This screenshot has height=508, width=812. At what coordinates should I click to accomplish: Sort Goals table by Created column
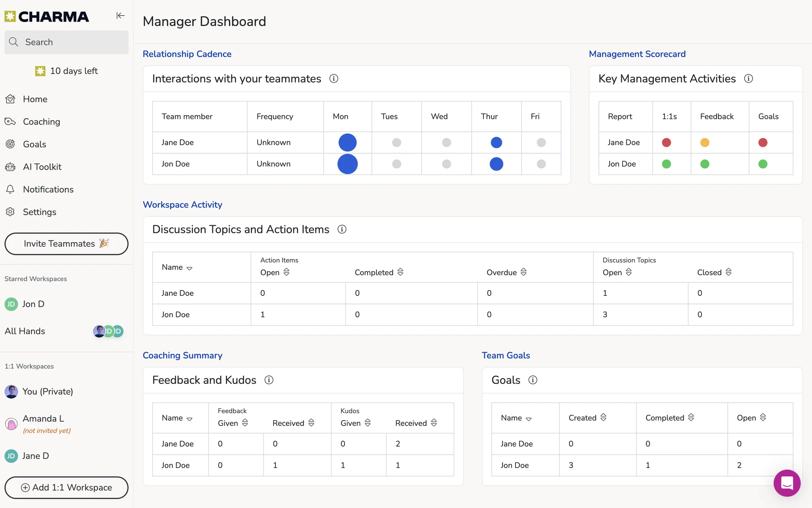(x=604, y=418)
